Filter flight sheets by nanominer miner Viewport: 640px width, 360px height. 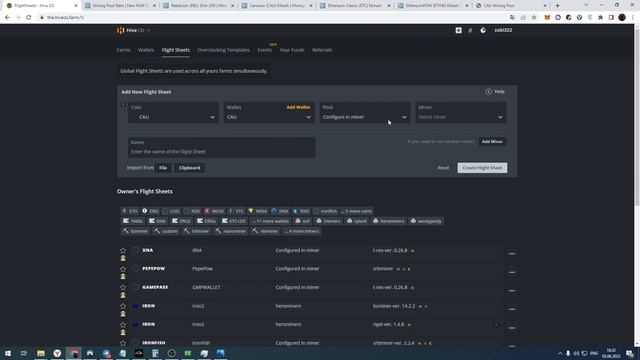point(231,231)
